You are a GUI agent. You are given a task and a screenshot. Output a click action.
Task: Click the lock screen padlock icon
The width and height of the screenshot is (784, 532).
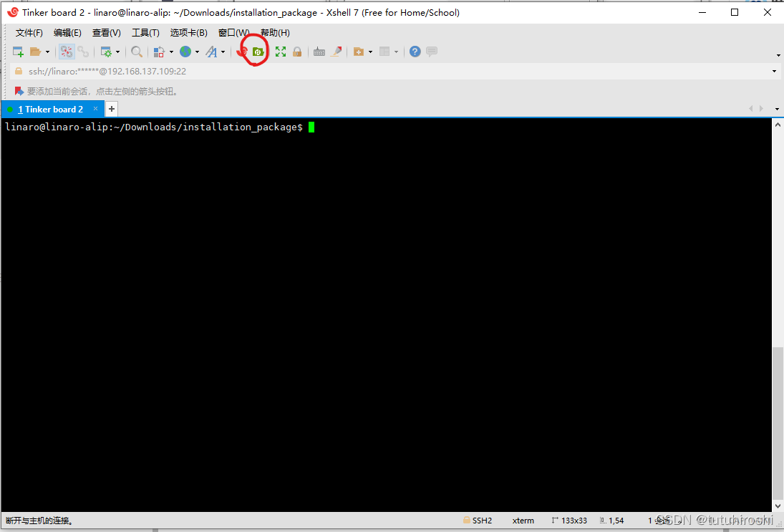[x=297, y=52]
